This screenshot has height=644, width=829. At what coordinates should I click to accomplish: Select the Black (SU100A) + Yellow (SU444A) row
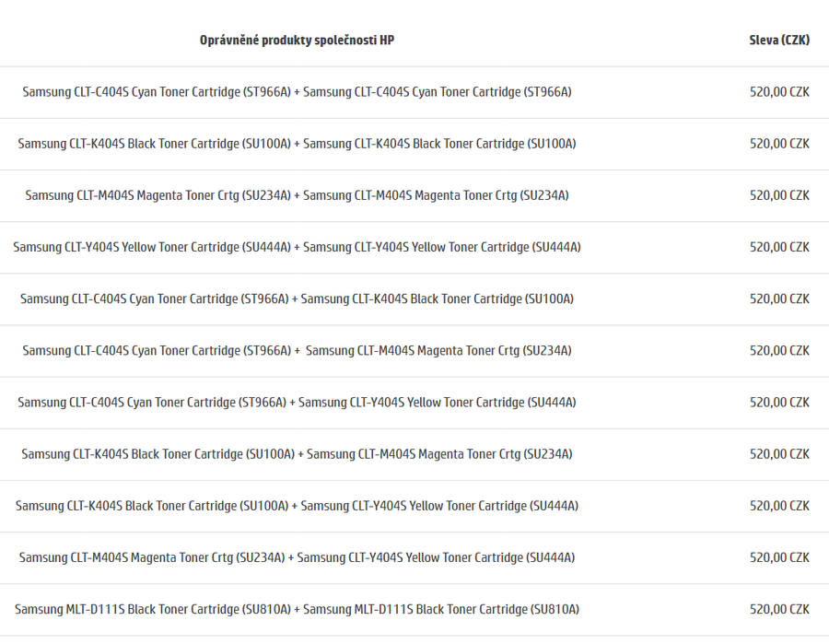[414, 507]
